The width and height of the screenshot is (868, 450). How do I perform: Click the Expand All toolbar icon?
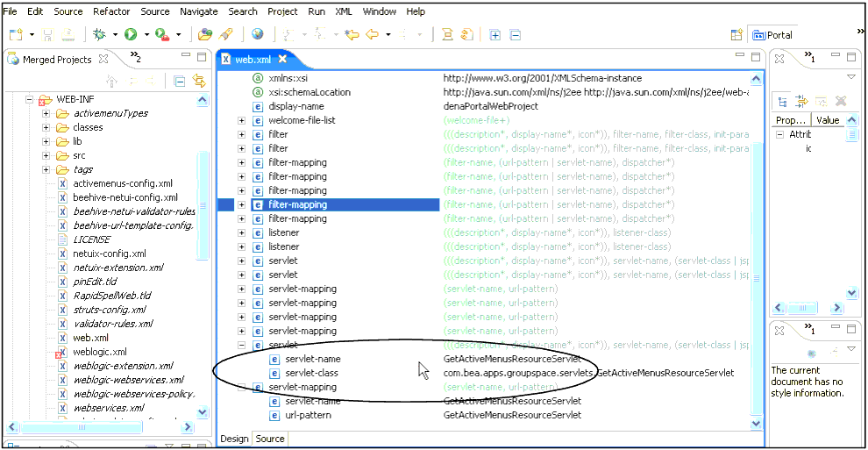click(x=494, y=35)
